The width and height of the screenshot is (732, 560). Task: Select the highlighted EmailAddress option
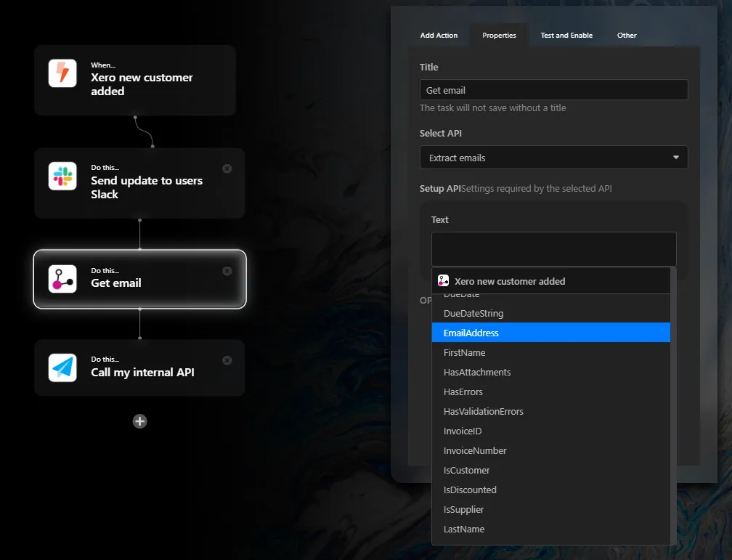[x=551, y=333]
